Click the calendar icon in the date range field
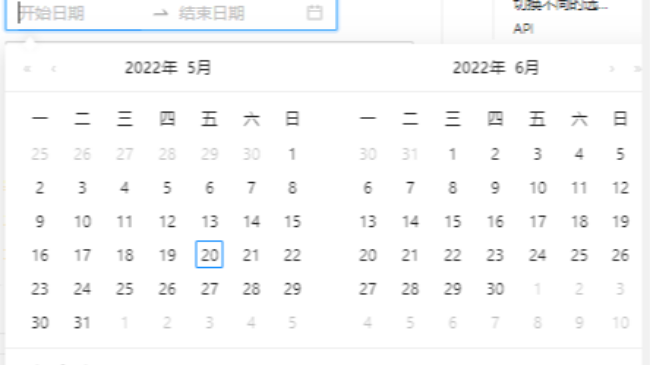The image size is (650, 365). coord(314,13)
